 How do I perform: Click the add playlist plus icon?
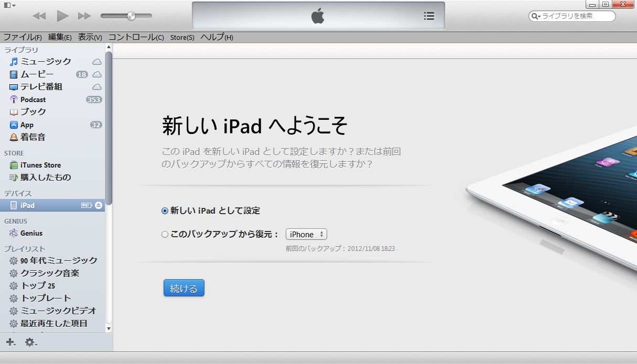tap(10, 342)
